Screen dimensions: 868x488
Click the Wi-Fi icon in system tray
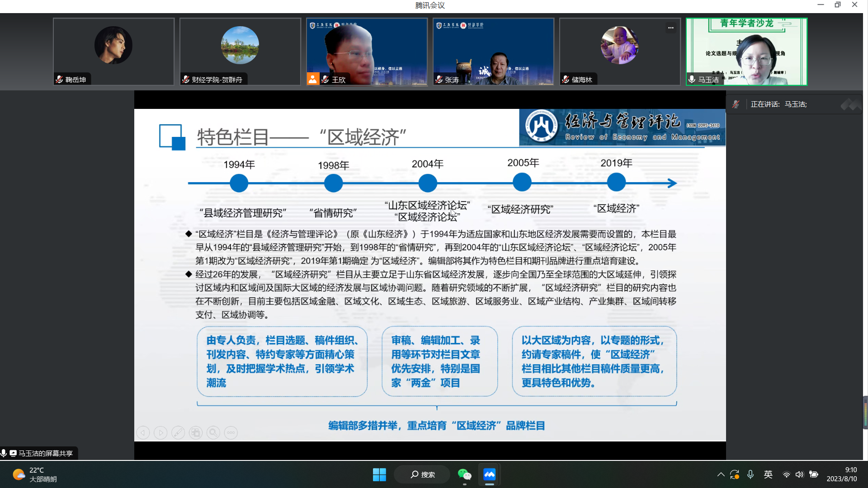(x=786, y=474)
